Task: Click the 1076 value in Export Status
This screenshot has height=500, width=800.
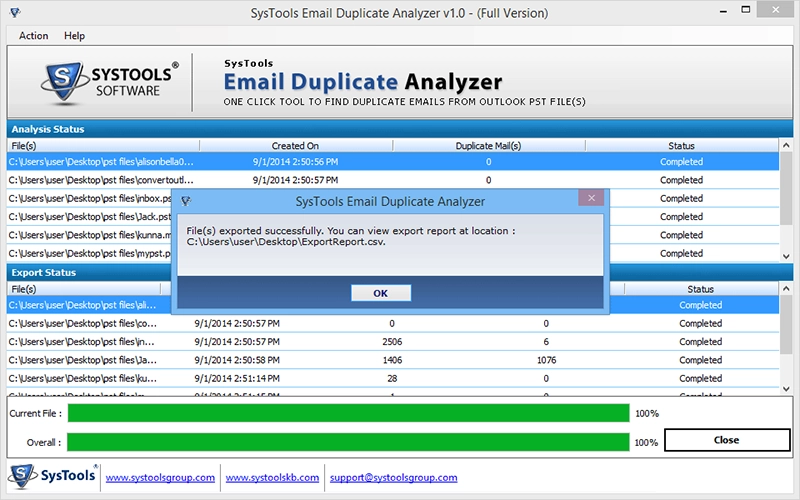Action: point(546,360)
